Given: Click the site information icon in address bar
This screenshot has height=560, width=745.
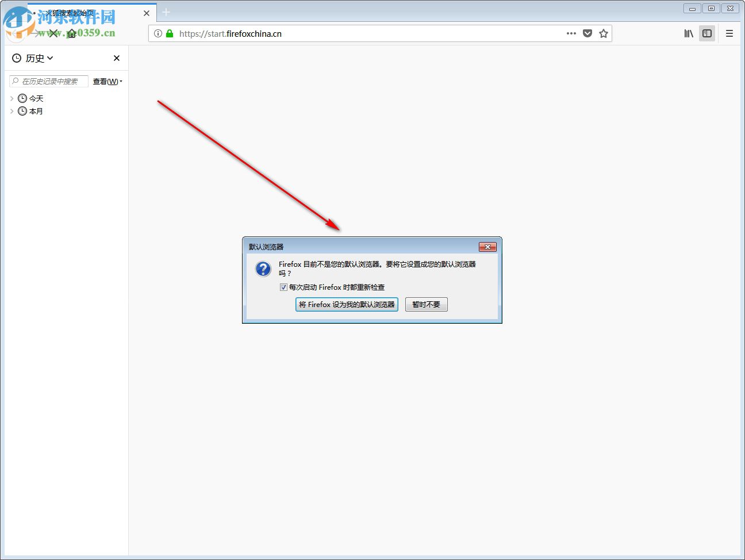Looking at the screenshot, I should point(158,33).
